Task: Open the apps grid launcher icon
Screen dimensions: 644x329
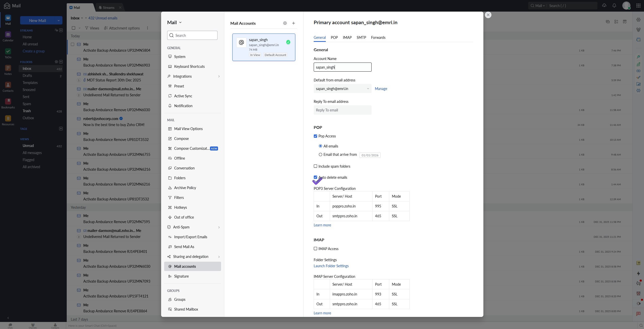Action: pyautogui.click(x=638, y=6)
